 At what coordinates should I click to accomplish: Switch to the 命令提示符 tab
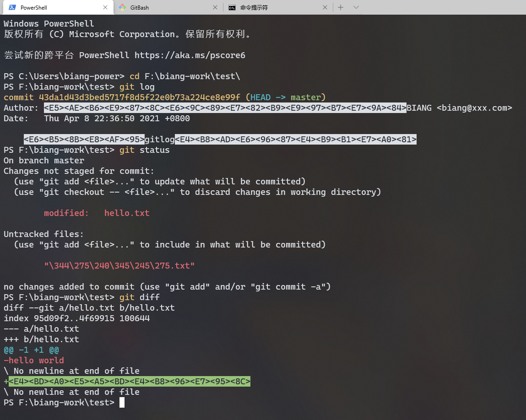(254, 7)
